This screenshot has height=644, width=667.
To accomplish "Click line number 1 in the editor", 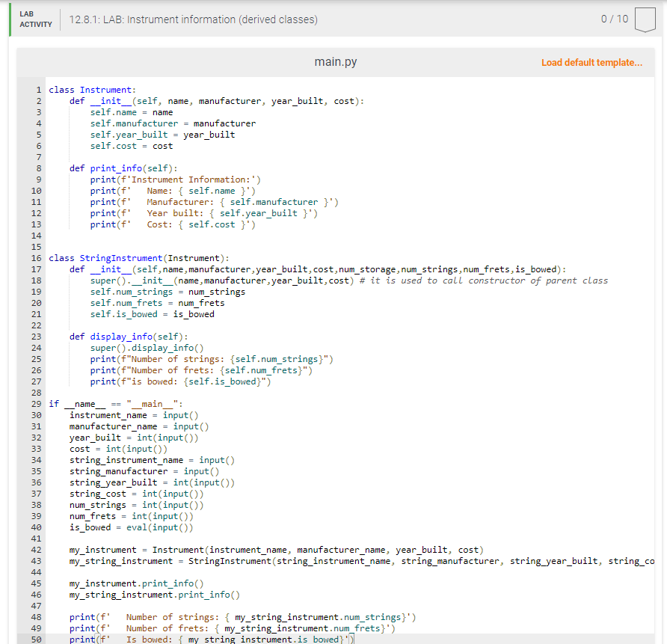I will pos(38,89).
